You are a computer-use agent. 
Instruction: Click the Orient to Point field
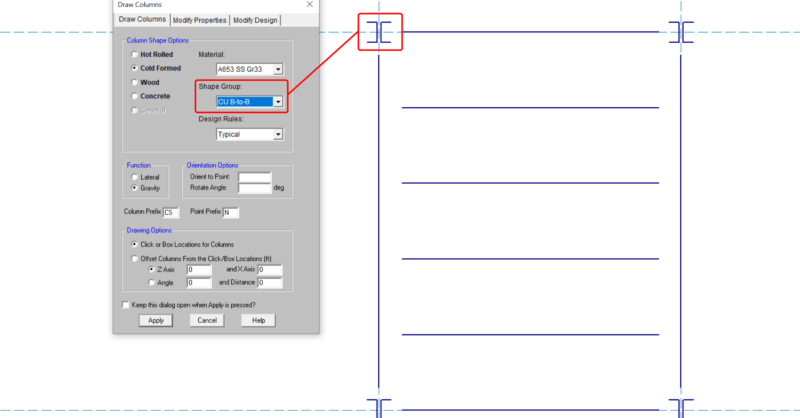click(x=254, y=177)
